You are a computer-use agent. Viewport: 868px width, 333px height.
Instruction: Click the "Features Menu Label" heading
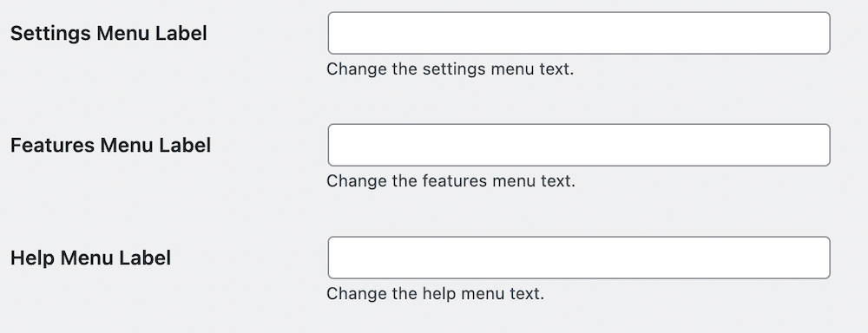point(111,146)
